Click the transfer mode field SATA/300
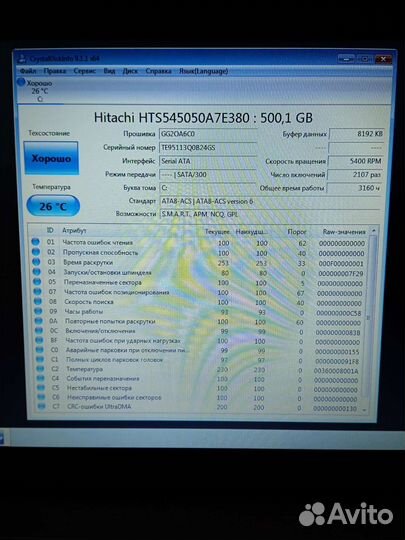This screenshot has height=540, width=405. pos(208,174)
